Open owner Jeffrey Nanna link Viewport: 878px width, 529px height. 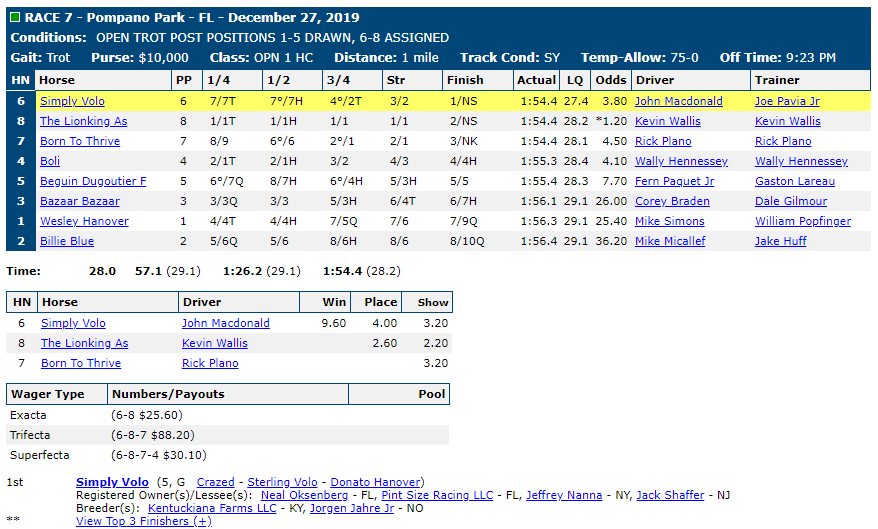564,495
